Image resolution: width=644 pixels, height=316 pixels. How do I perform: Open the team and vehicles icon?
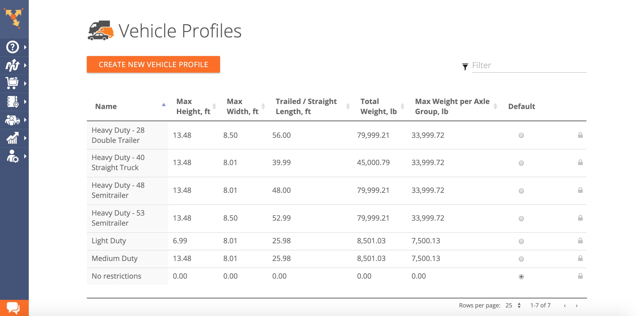(13, 120)
